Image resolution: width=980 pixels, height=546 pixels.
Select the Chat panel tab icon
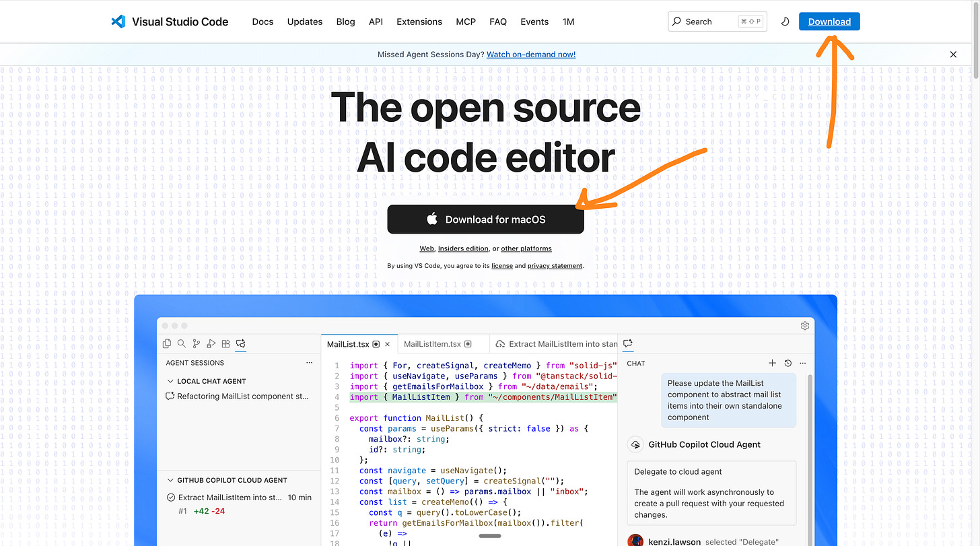click(628, 343)
